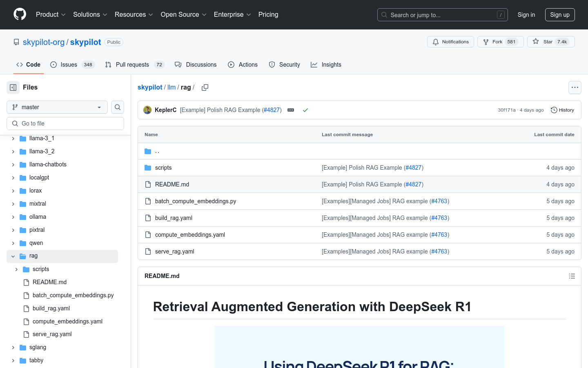The image size is (588, 368).
Task: Fork the repository button
Action: click(500, 42)
